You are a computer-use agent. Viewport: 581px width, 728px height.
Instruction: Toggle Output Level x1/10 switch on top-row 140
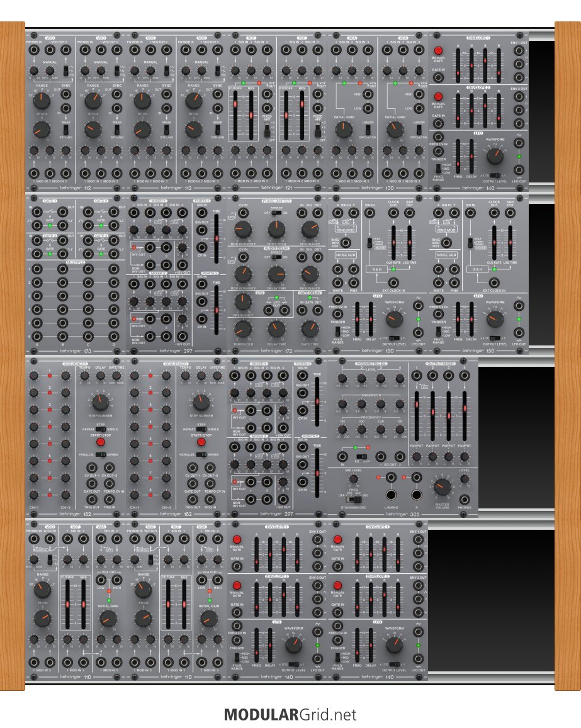click(495, 176)
